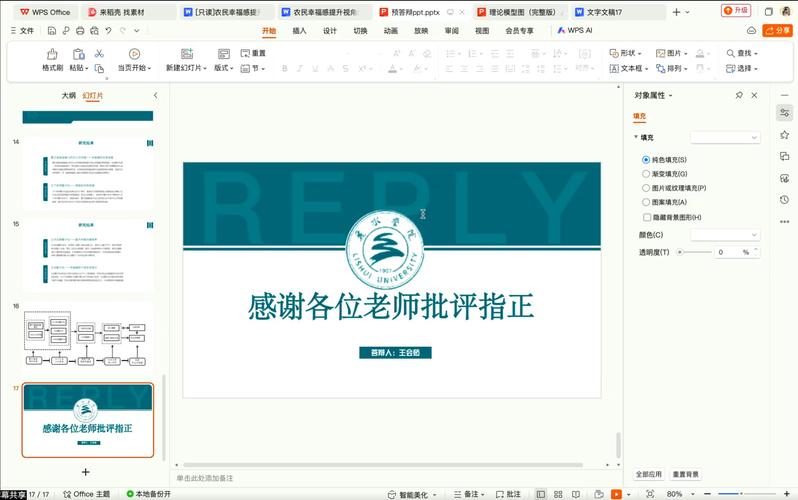Add a new slide with plus icon
Viewport: 798px width, 500px height.
(x=86, y=471)
